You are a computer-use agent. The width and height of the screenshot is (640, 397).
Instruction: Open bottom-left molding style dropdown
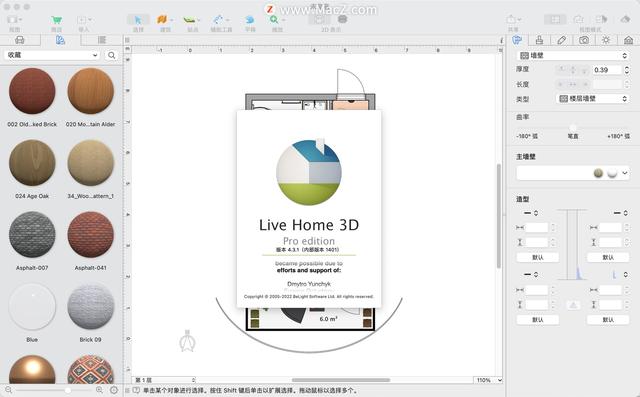point(531,275)
